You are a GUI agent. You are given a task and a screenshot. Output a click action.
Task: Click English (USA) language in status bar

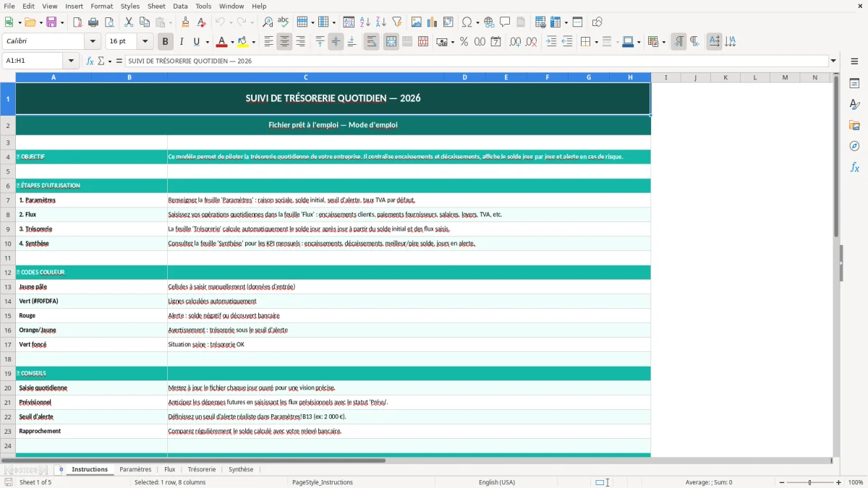tap(497, 482)
